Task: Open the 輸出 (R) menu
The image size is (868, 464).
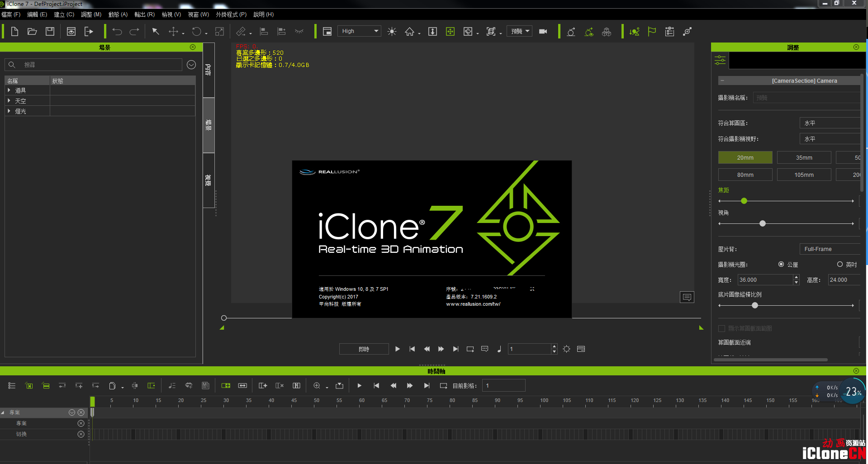Action: (144, 14)
